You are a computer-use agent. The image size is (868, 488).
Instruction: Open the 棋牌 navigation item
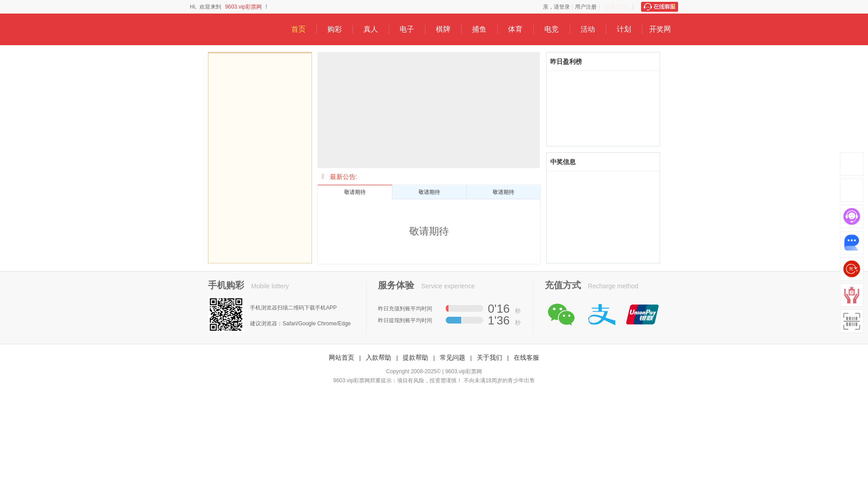coord(443,29)
